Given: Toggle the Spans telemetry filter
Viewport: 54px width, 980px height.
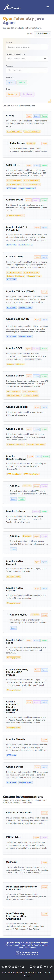Looking at the screenshot, I should tap(11, 83).
